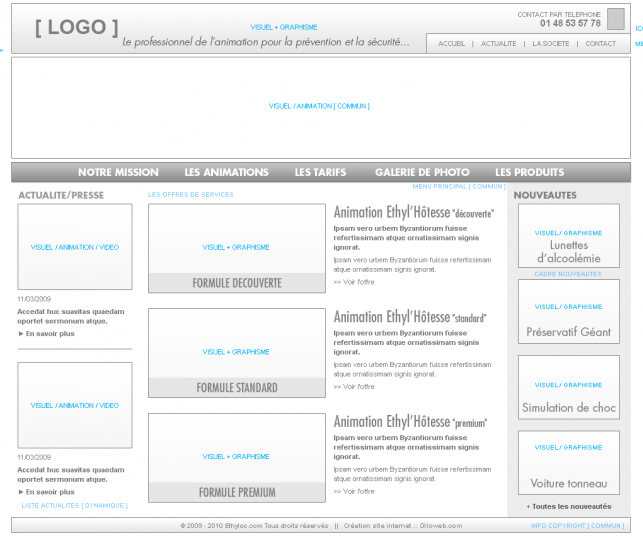The width and height of the screenshot is (643, 536).
Task: Expand second 'En savoir plus' news link
Action: click(49, 492)
